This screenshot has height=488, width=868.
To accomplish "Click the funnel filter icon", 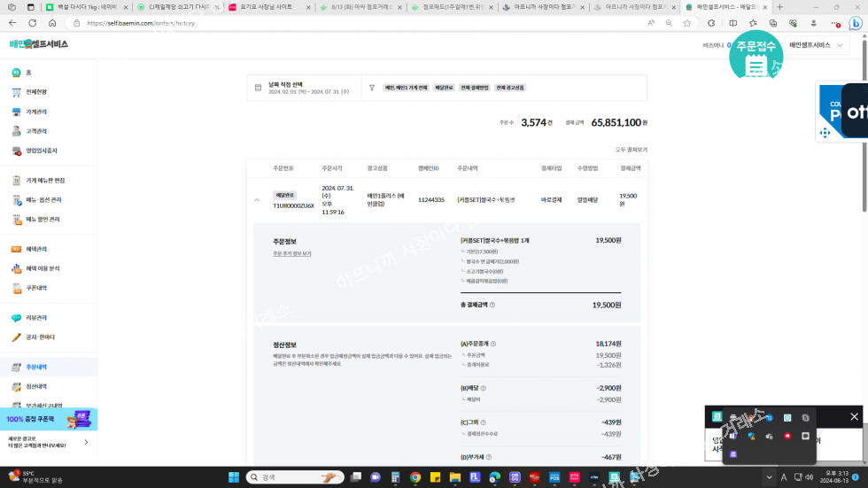I will [x=372, y=88].
